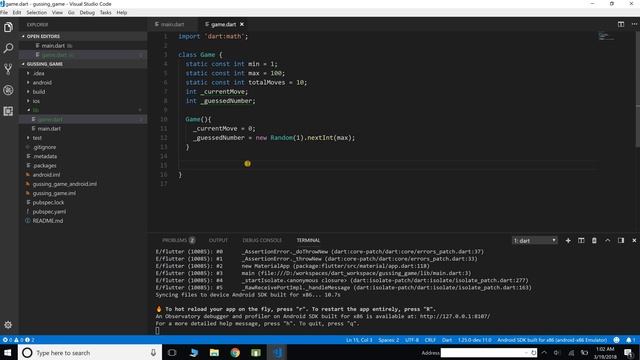Open the Search view in activity bar
Image resolution: width=640 pixels, height=360 pixels.
[x=8, y=48]
